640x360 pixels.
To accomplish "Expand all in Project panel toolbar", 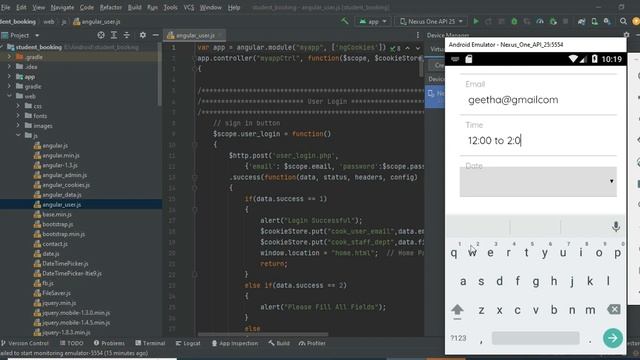I will pos(114,36).
